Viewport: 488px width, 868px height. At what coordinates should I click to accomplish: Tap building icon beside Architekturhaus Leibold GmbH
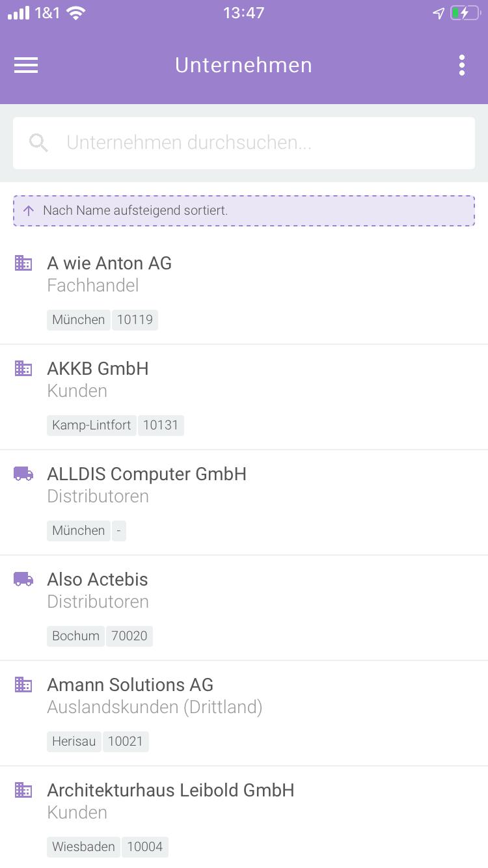pos(23,790)
